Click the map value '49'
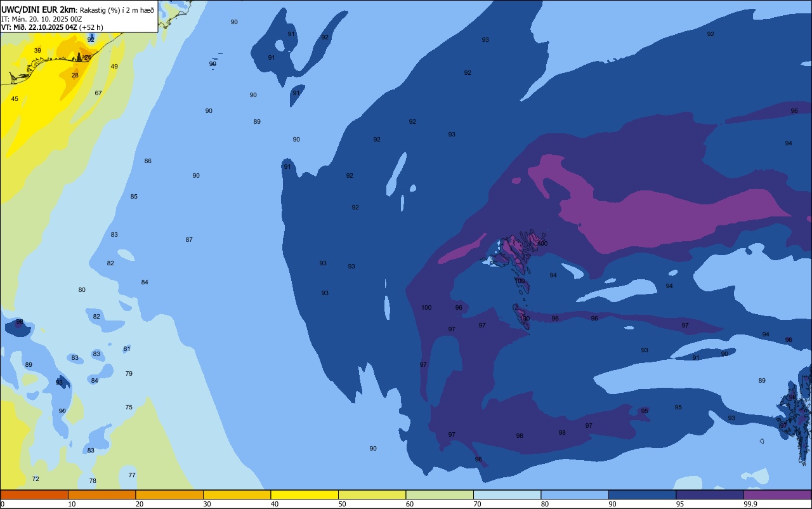Screen dimensions: 812x509 [114, 67]
